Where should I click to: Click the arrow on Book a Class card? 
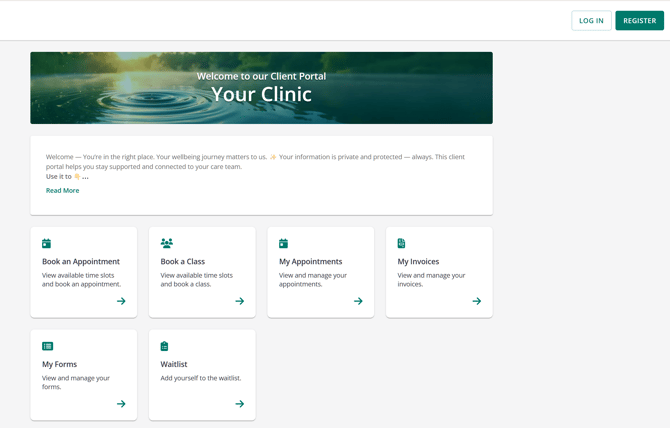tap(239, 301)
